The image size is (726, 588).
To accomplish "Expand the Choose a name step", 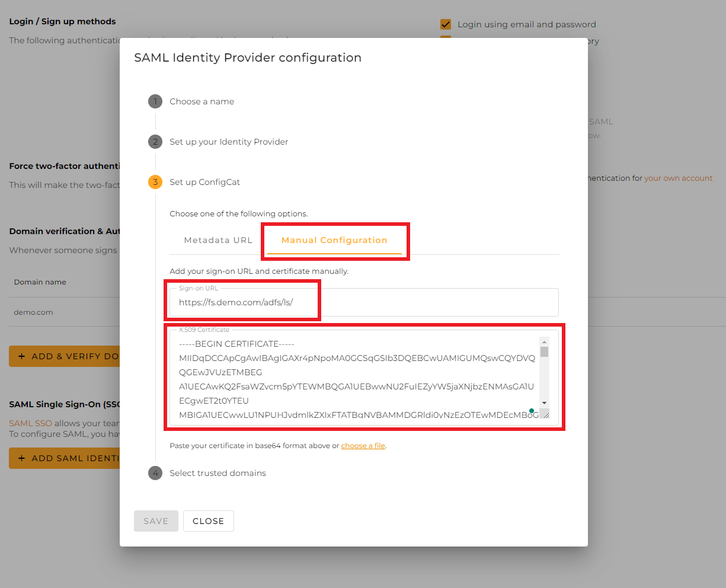I will coord(202,101).
